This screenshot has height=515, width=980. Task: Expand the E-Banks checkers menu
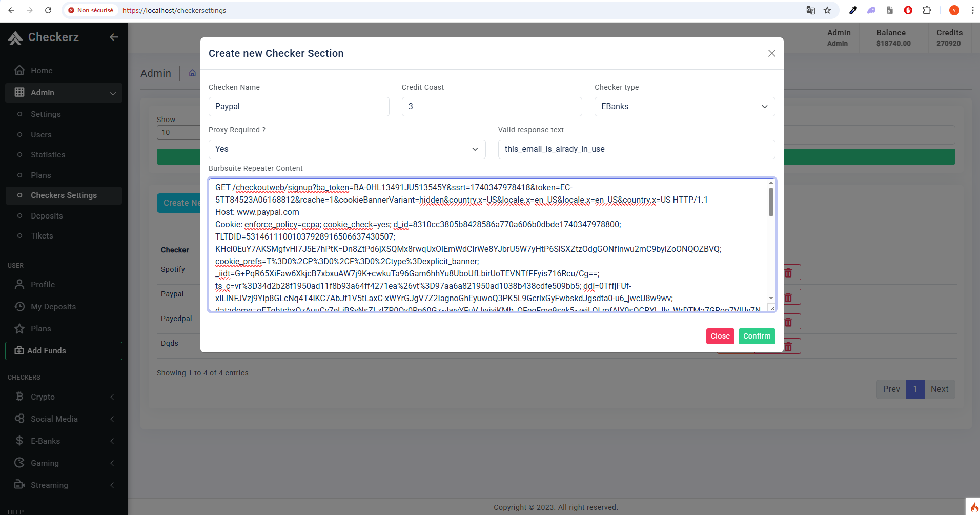[x=64, y=441]
